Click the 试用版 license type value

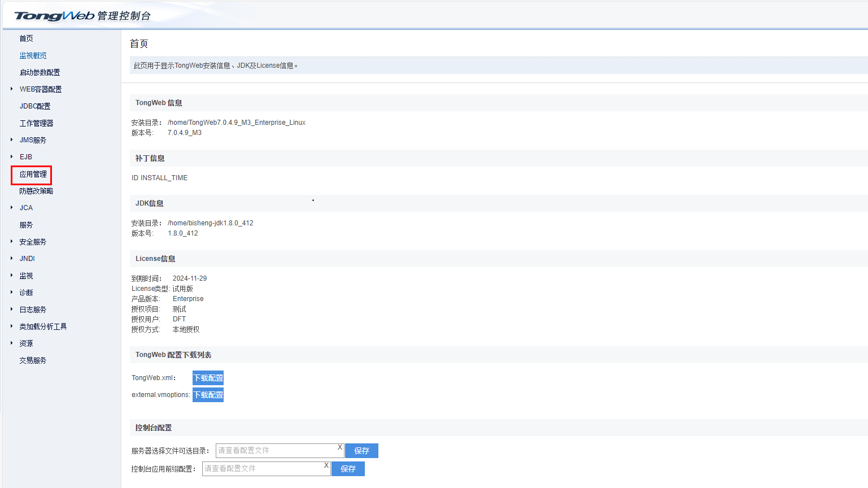click(183, 289)
